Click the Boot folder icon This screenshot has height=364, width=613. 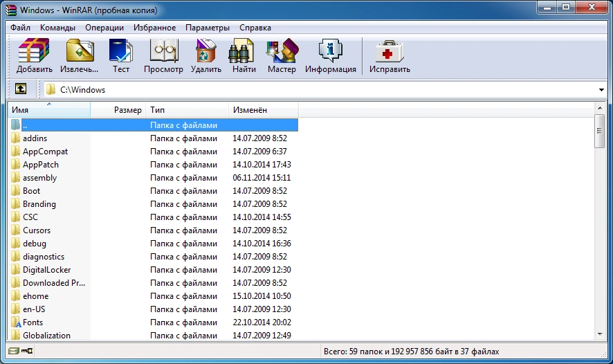(15, 191)
